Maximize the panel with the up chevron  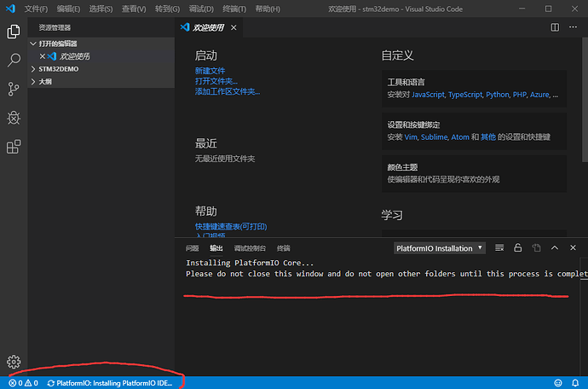click(x=555, y=248)
